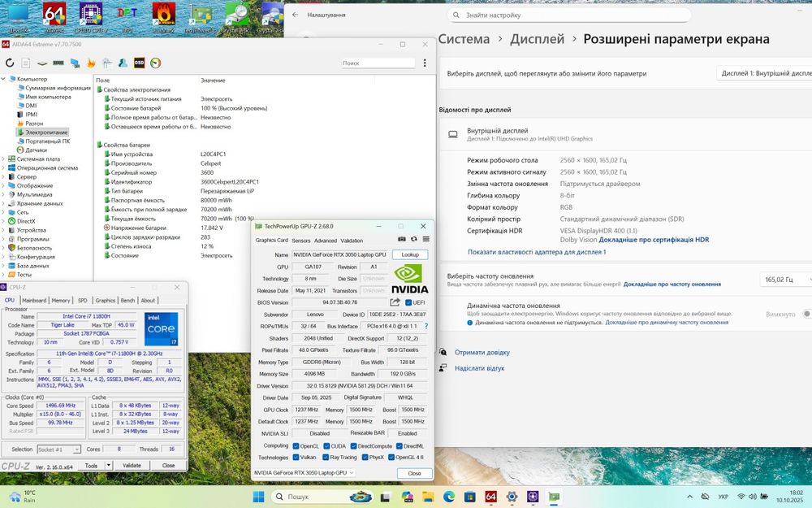
Task: Switch to AIDA64 via the taskbar icon
Action: [491, 497]
